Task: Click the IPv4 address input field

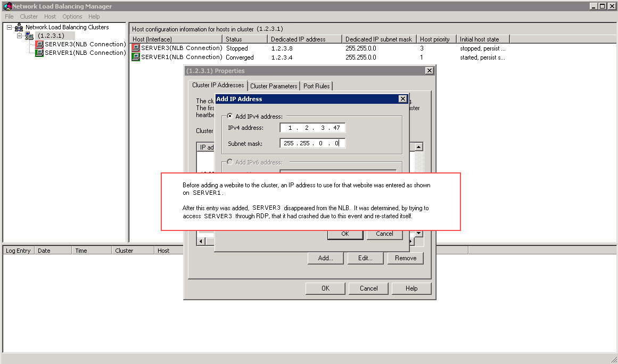Action: tap(312, 128)
